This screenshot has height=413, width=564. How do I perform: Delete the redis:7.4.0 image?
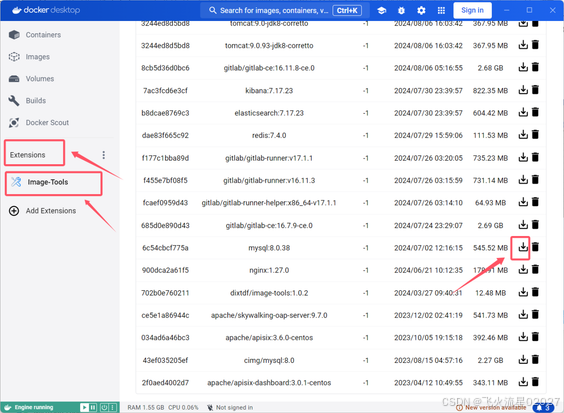point(536,135)
